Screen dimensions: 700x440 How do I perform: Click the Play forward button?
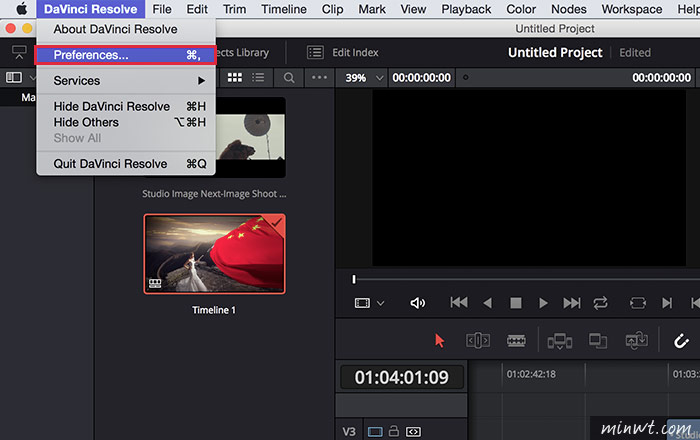click(x=543, y=303)
